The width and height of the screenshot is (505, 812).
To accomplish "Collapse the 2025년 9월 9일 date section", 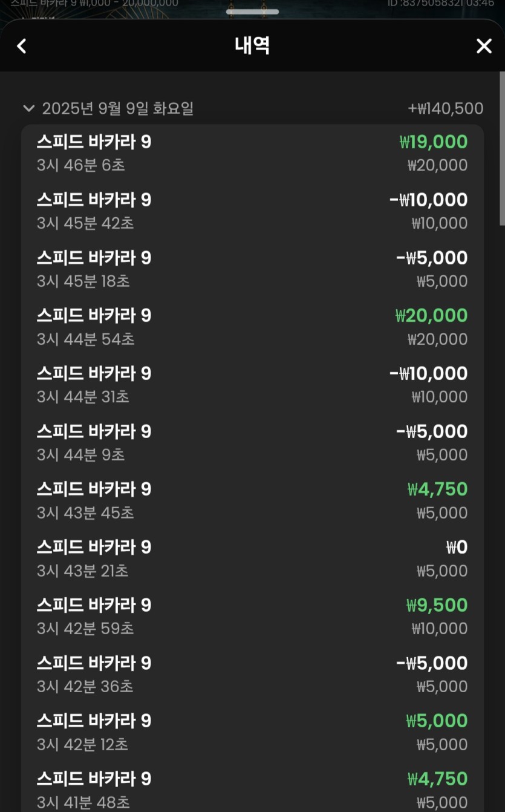I will 28,109.
